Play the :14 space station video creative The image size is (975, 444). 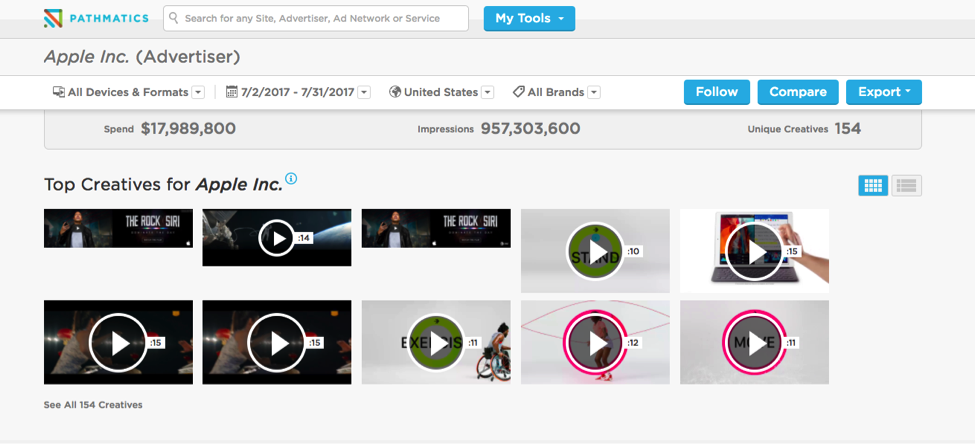coord(277,238)
